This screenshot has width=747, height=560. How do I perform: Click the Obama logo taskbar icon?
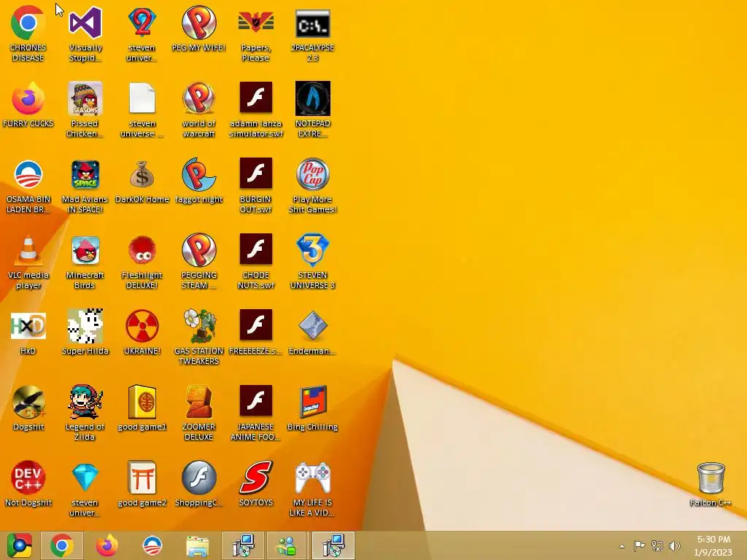(152, 545)
